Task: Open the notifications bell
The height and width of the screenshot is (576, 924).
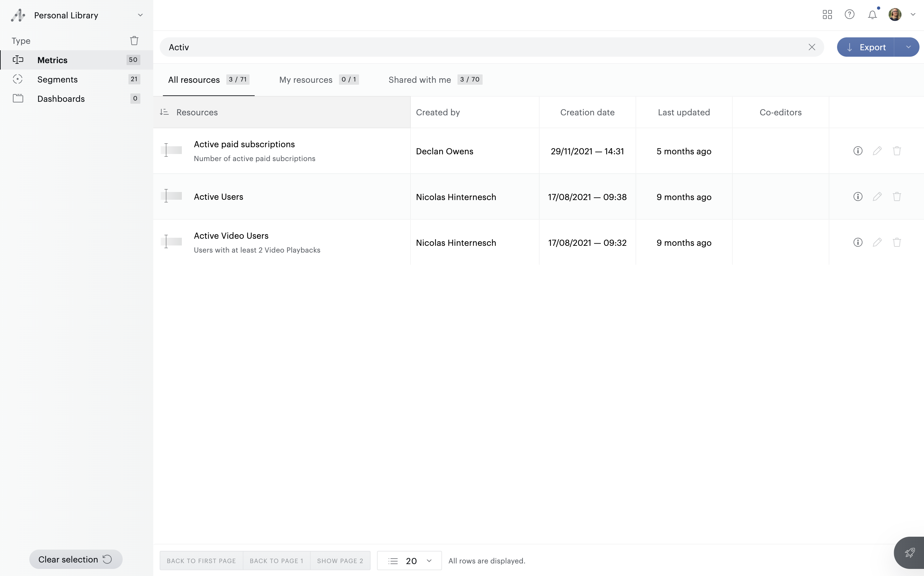Action: click(872, 15)
